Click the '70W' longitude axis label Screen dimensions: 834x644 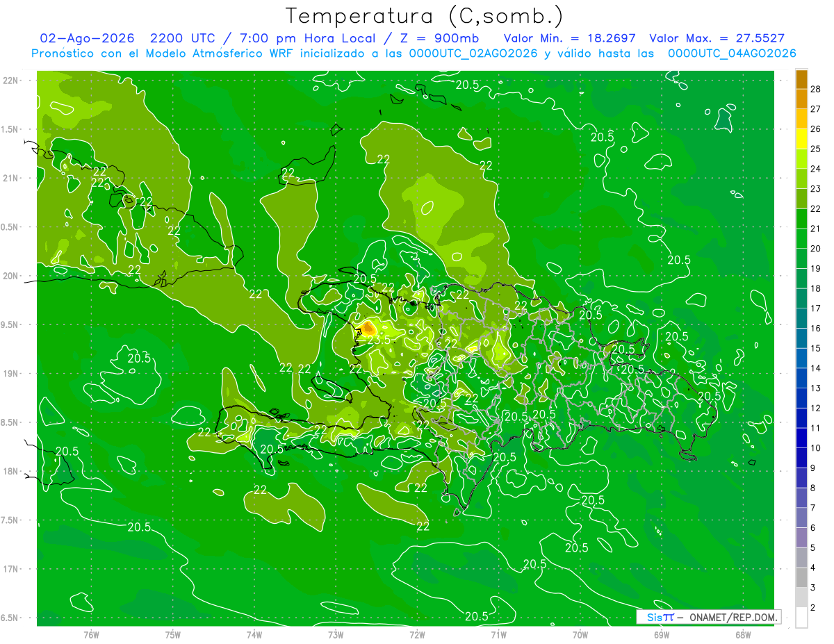[580, 635]
